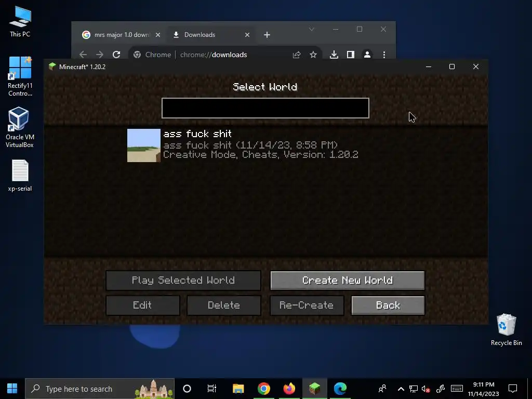
Task: Show hidden system tray icons
Action: [x=401, y=389]
